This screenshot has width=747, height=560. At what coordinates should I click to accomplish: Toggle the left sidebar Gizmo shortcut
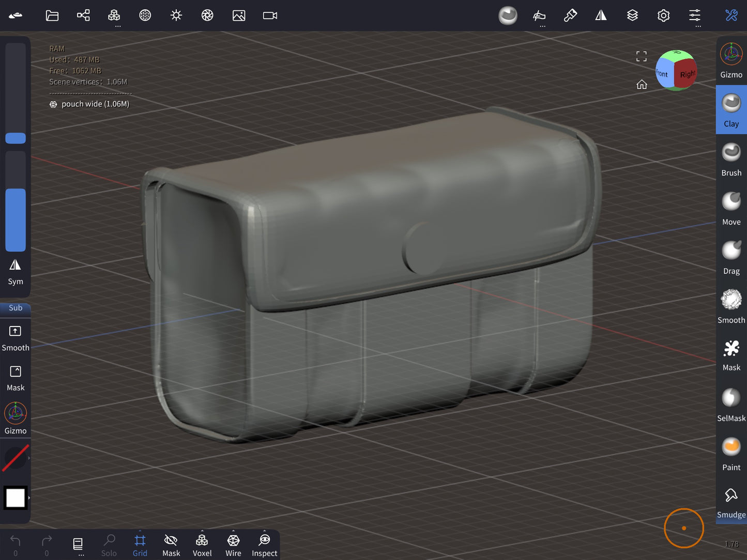(16, 419)
